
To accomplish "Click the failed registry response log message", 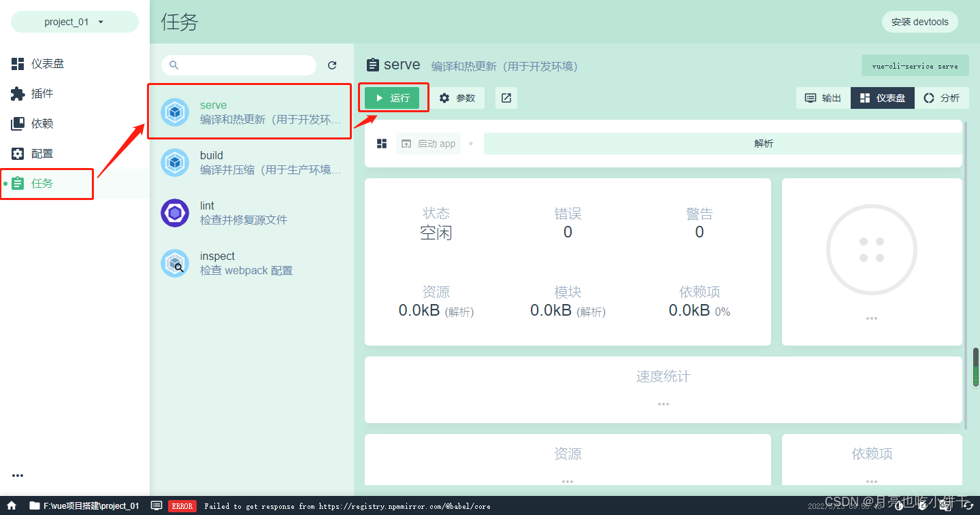I will coord(347,506).
